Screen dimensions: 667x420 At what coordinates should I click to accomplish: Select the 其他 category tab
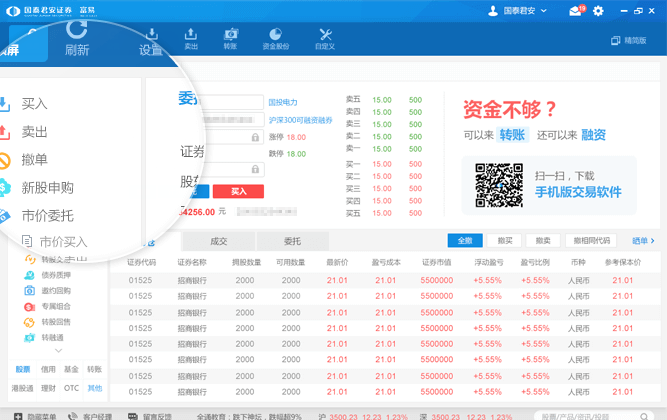[94, 388]
